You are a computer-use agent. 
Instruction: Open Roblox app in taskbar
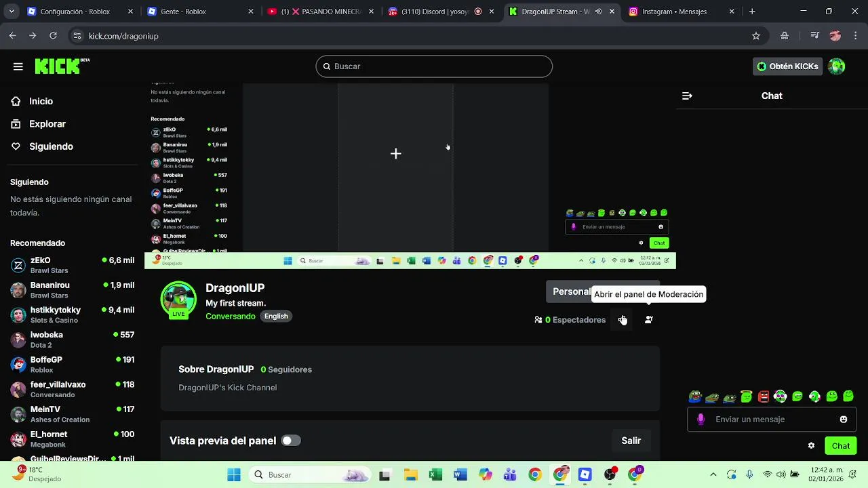click(x=585, y=475)
